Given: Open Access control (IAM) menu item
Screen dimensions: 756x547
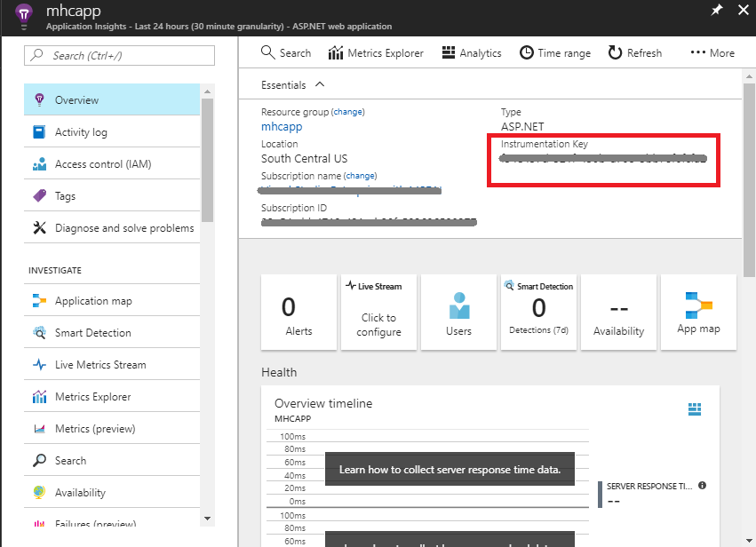Looking at the screenshot, I should pyautogui.click(x=112, y=164).
